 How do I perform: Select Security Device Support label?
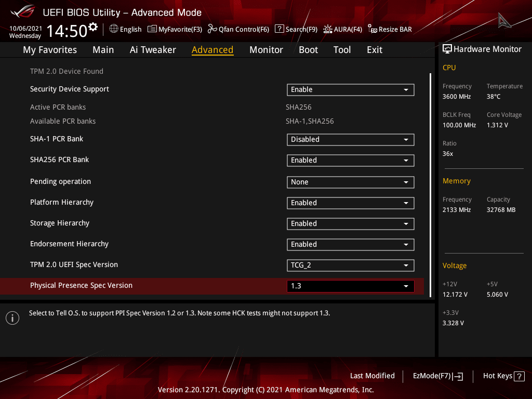point(70,89)
